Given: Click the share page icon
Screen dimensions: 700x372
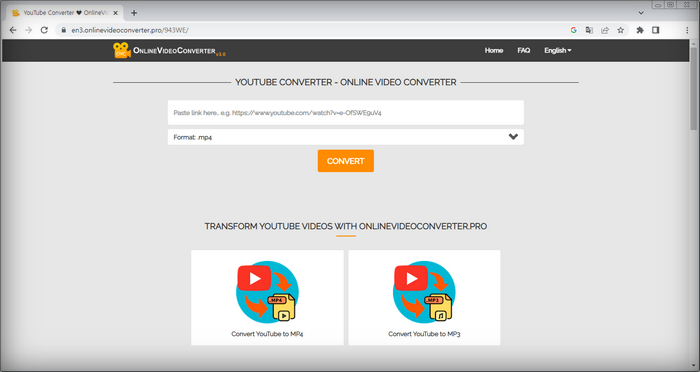Looking at the screenshot, I should tap(605, 30).
